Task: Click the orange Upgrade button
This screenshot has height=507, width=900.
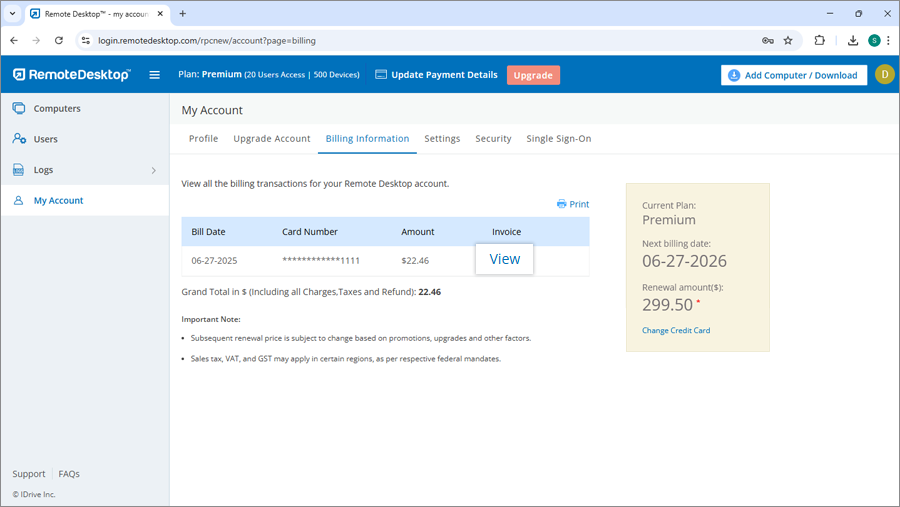Action: [x=533, y=75]
